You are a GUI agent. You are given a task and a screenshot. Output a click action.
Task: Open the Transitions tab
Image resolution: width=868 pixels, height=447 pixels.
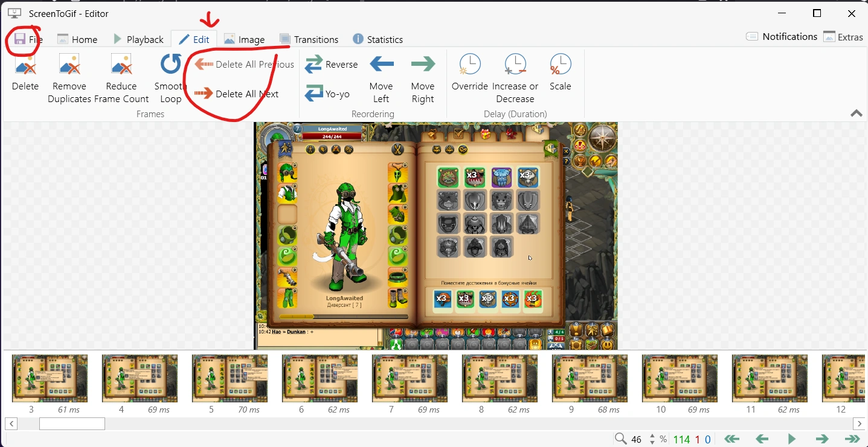pyautogui.click(x=309, y=39)
